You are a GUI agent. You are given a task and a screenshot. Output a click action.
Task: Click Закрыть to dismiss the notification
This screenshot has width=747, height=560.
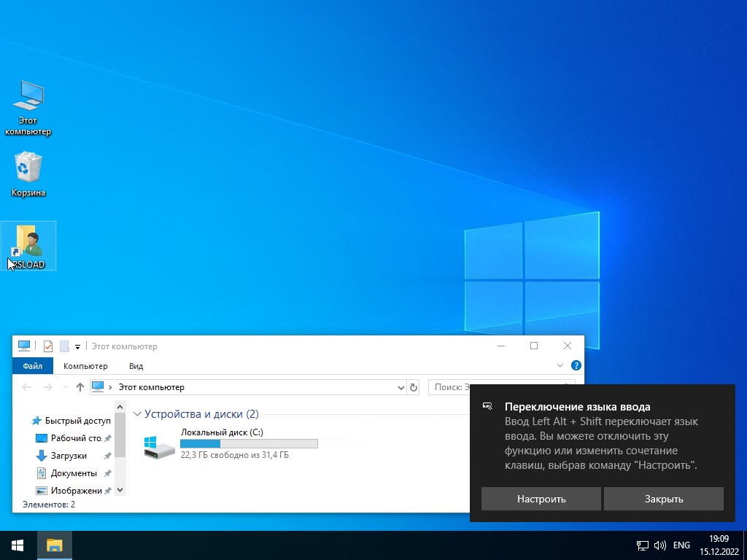[x=663, y=499]
